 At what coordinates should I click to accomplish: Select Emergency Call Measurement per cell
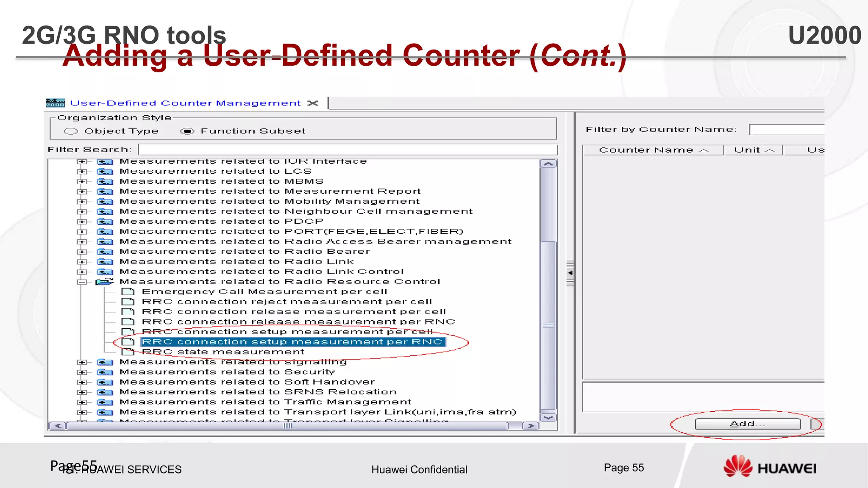tap(264, 292)
